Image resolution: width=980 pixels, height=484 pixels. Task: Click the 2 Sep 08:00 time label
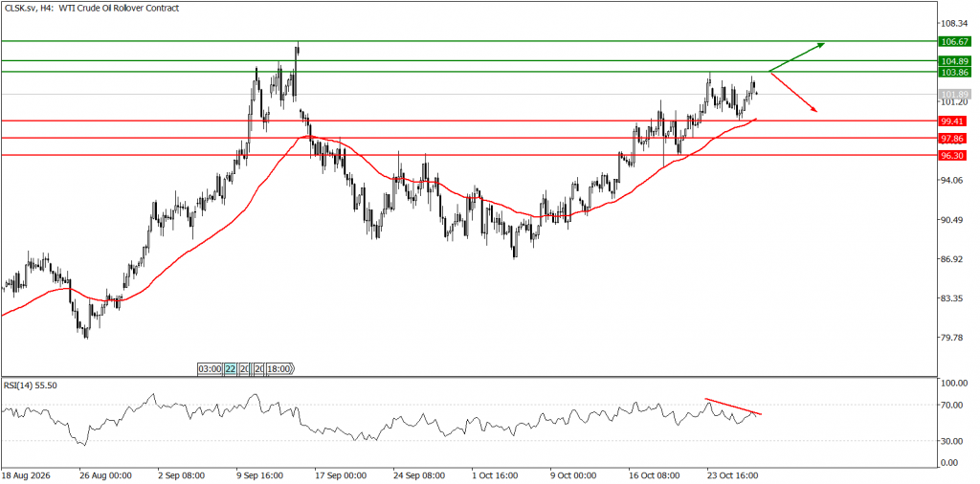[x=183, y=475]
